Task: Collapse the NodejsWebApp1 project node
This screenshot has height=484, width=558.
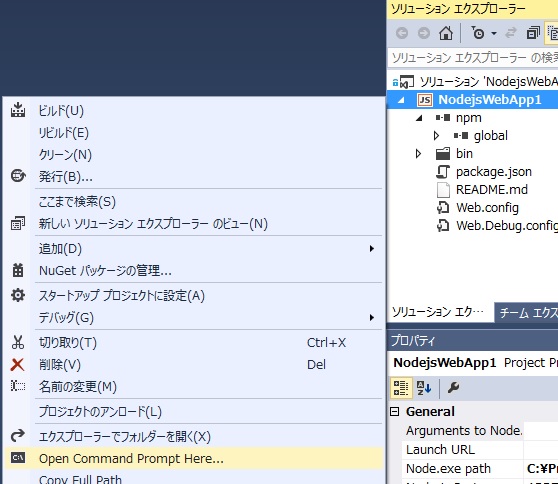Action: 401,100
